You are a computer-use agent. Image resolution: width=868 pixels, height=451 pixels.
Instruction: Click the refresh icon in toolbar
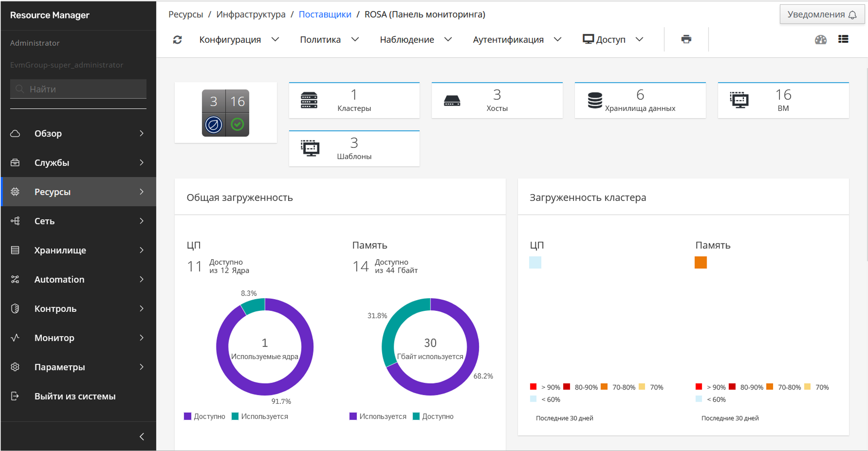click(178, 40)
